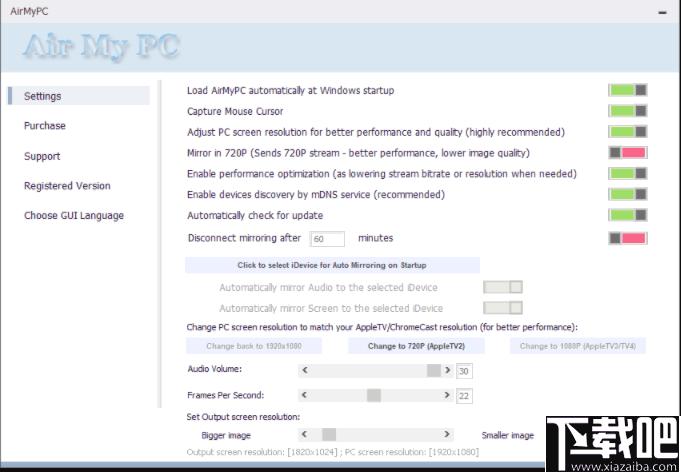Image resolution: width=681 pixels, height=472 pixels.
Task: Select Registered Version in sidebar
Action: pyautogui.click(x=67, y=186)
